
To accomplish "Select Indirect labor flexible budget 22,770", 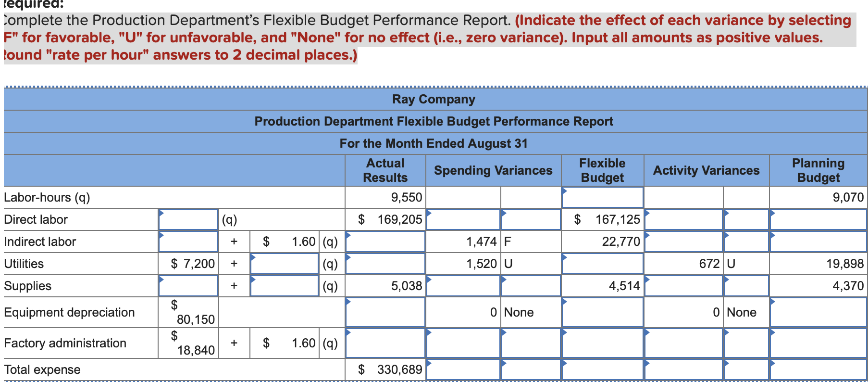I will click(603, 242).
